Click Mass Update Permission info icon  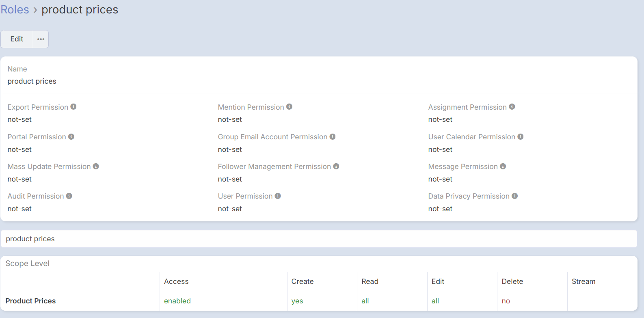click(x=96, y=167)
